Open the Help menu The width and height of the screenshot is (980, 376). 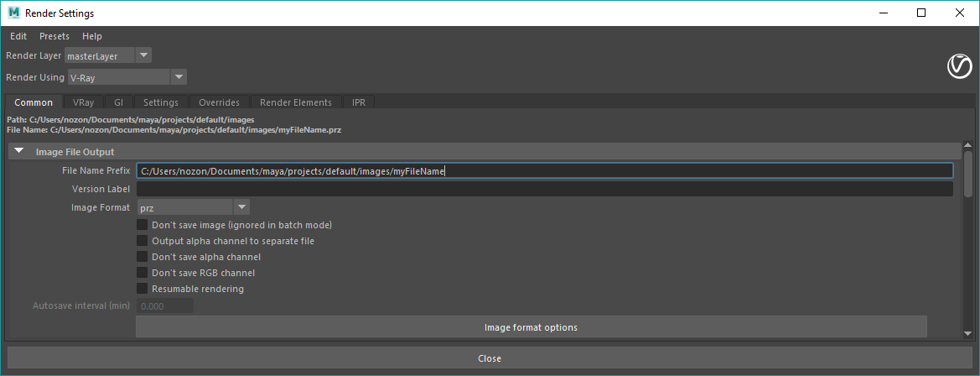92,36
